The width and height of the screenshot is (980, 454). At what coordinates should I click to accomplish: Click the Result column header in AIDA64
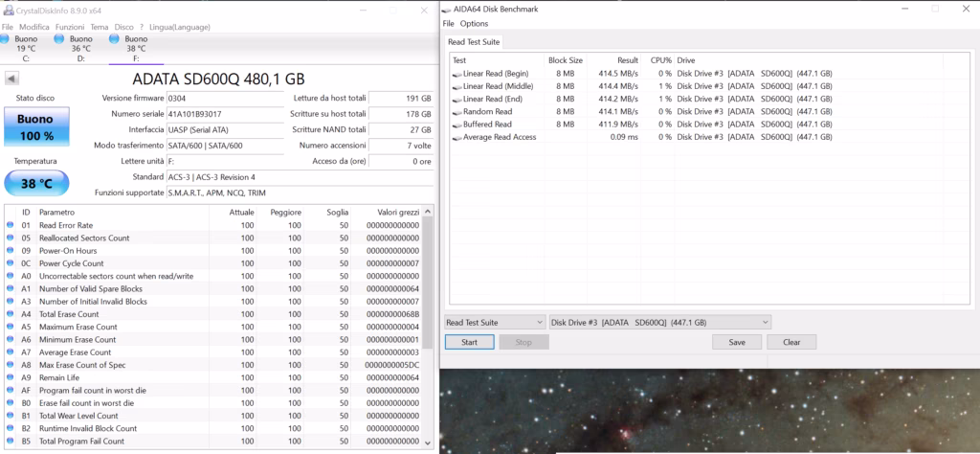628,60
